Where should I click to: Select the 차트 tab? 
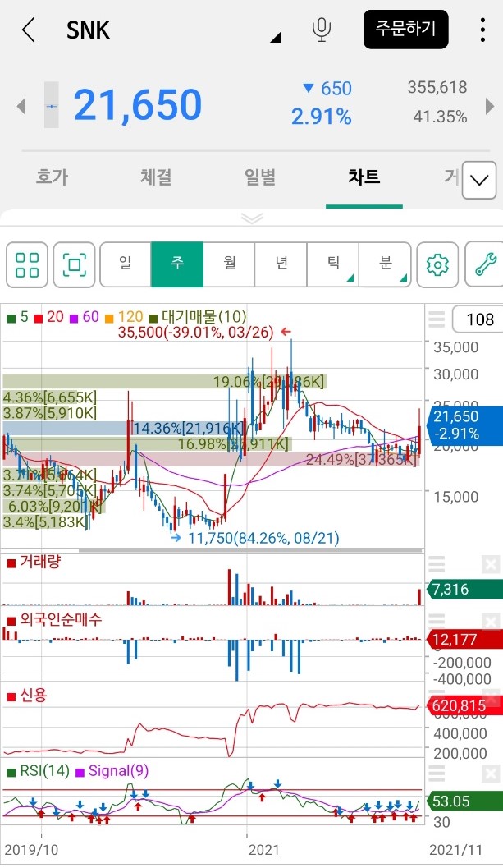point(364,177)
